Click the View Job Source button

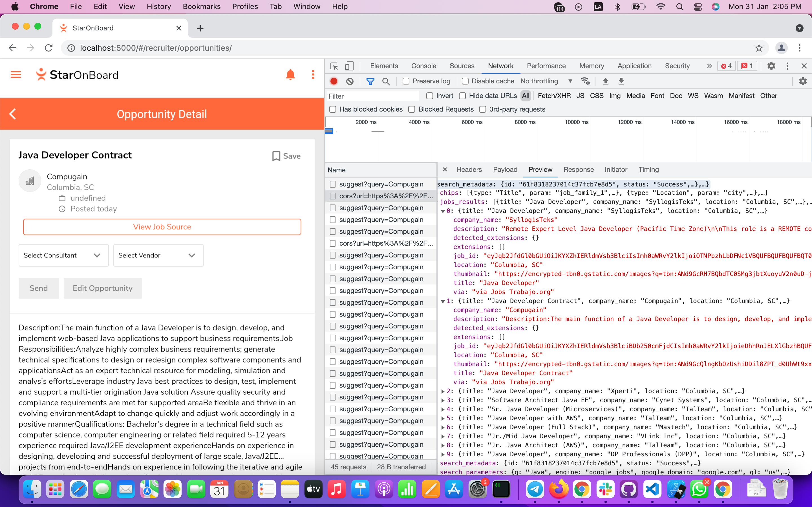coord(162,227)
